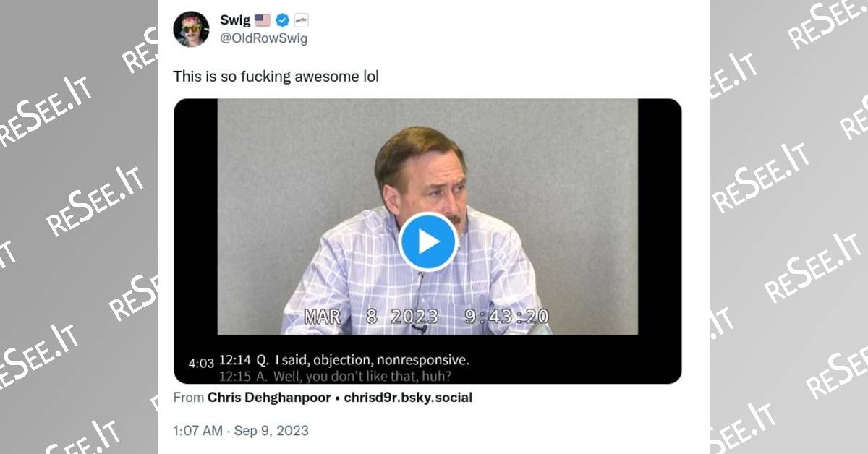Click the word "From" below the video
The width and height of the screenshot is (868, 454).
pos(187,398)
